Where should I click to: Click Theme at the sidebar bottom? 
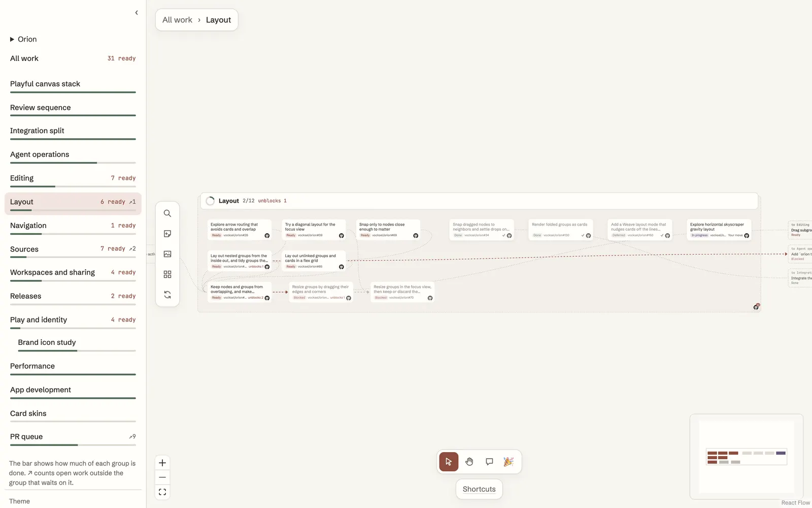coord(19,501)
